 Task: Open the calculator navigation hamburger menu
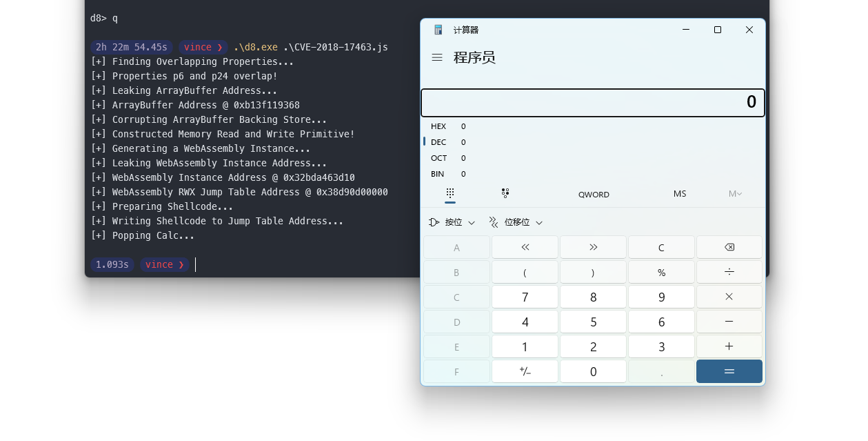tap(437, 58)
